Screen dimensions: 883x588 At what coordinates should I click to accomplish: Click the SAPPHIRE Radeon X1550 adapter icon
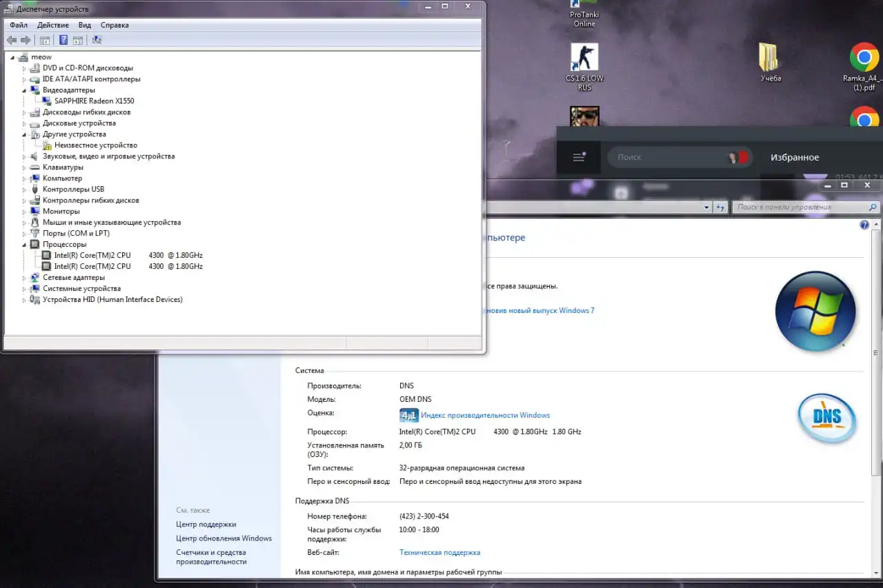47,101
